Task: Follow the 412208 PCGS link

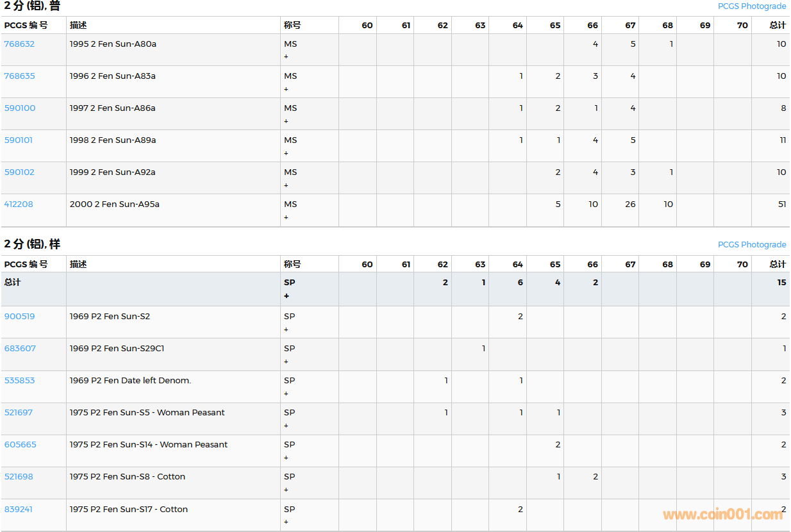Action: (x=19, y=204)
